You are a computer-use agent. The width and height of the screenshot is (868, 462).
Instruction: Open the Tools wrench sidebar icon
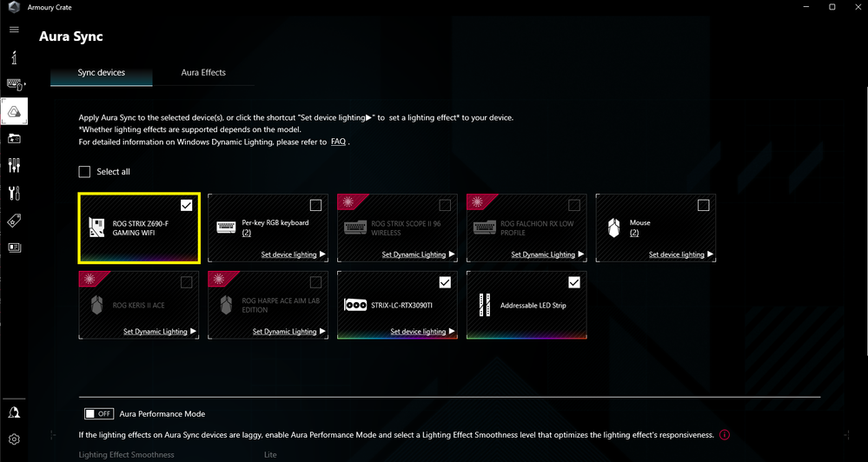tap(15, 193)
